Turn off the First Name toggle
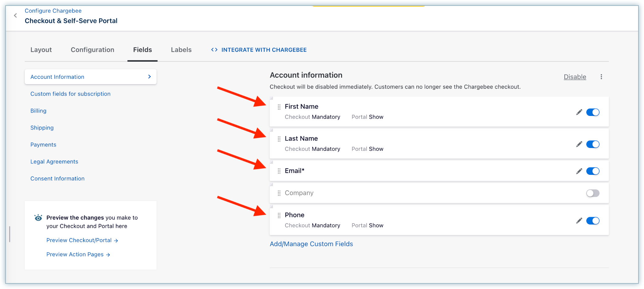644x289 pixels. click(592, 112)
